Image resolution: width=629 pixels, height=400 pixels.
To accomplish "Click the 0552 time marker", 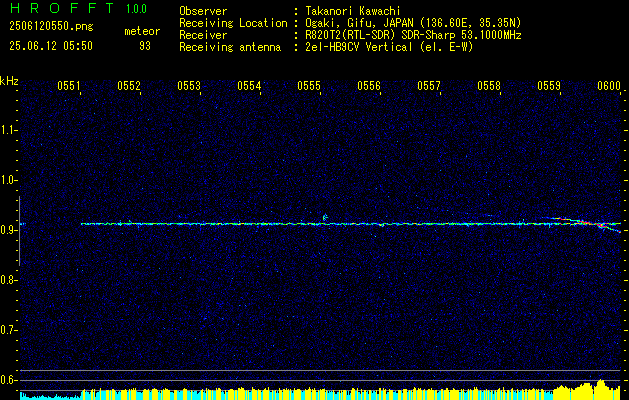I will 129,86.
